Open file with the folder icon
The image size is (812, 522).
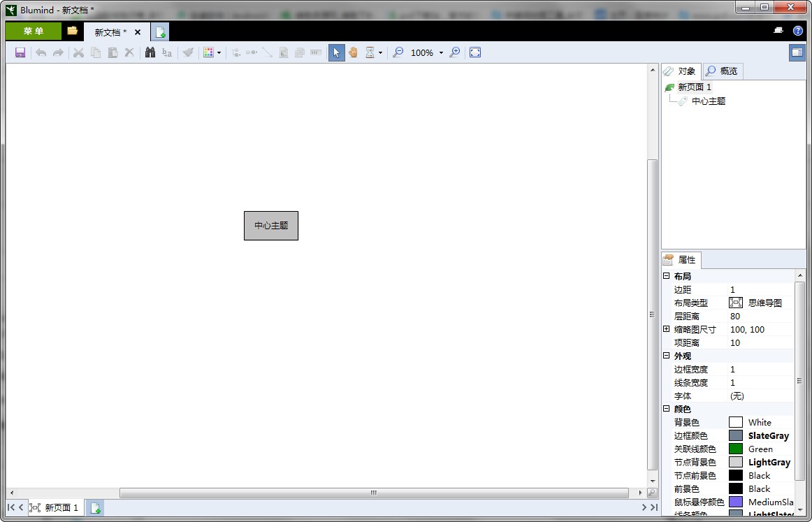click(72, 31)
